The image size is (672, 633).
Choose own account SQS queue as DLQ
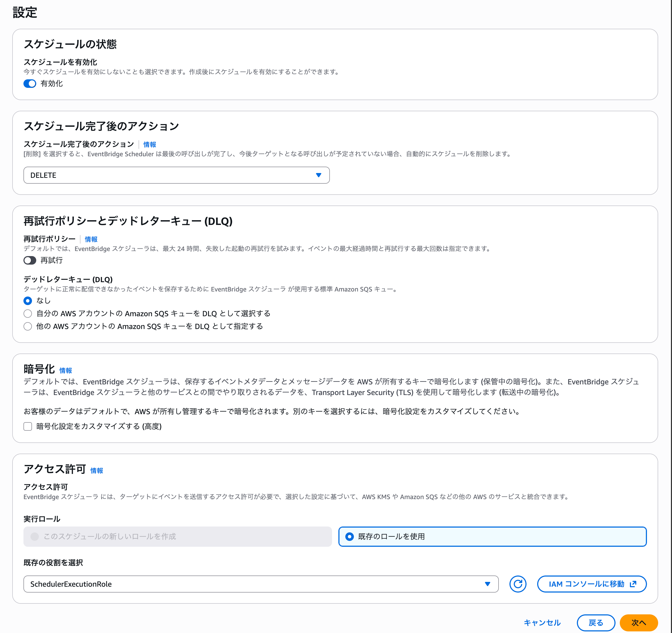[x=28, y=314]
